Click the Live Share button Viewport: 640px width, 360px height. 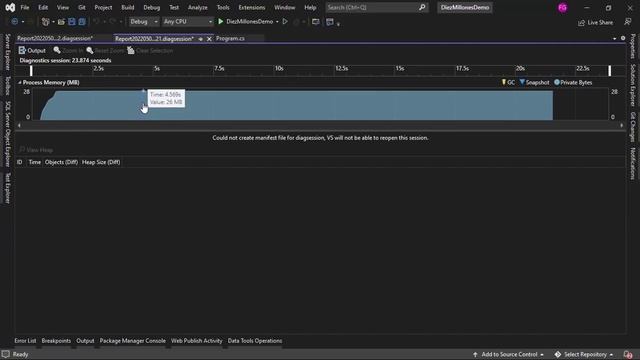pos(596,22)
